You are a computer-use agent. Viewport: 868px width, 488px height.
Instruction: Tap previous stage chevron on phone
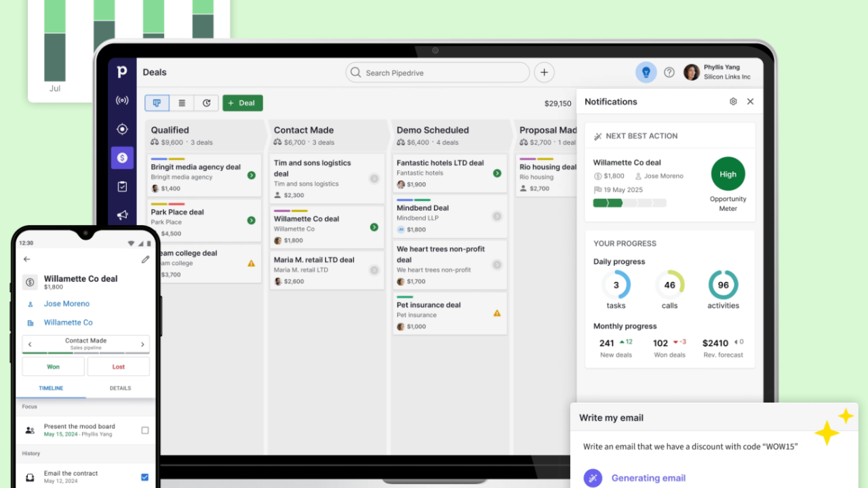pos(30,344)
